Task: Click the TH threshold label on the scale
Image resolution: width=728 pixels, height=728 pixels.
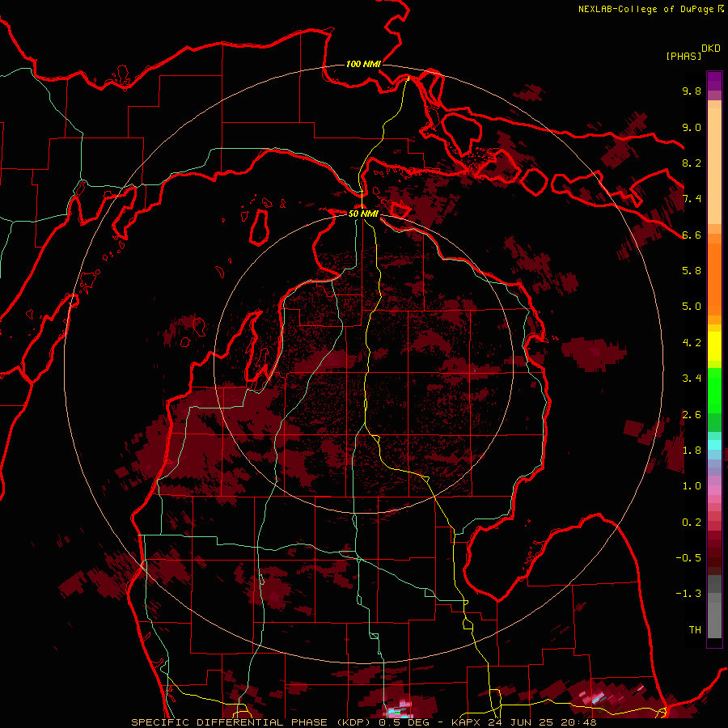Action: [695, 630]
